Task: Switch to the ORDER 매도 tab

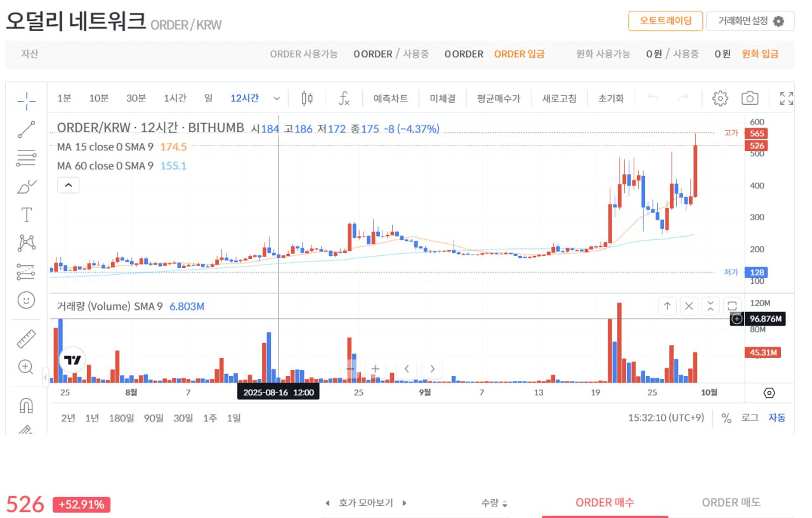Action: (731, 503)
